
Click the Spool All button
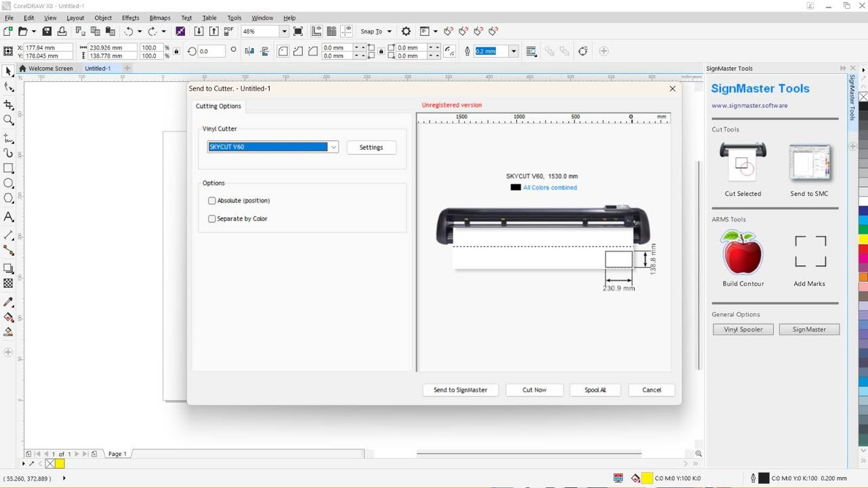pos(595,390)
